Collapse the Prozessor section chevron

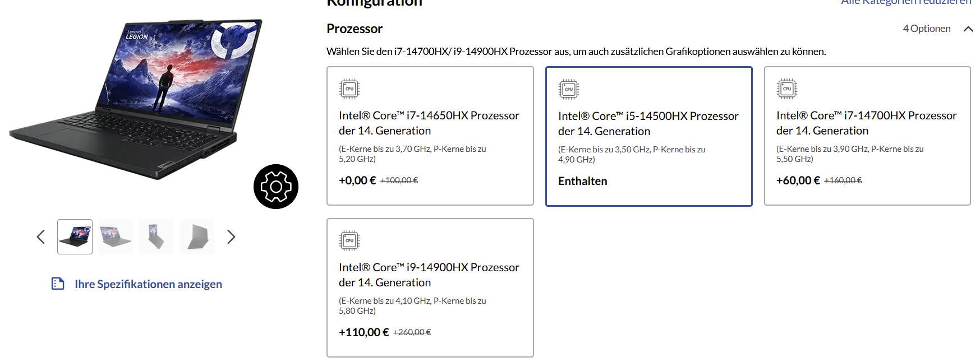click(968, 29)
